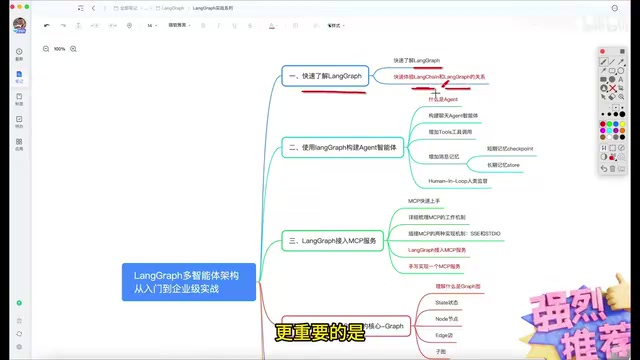
Task: Pick the yellow color swatch
Action: 622,124
